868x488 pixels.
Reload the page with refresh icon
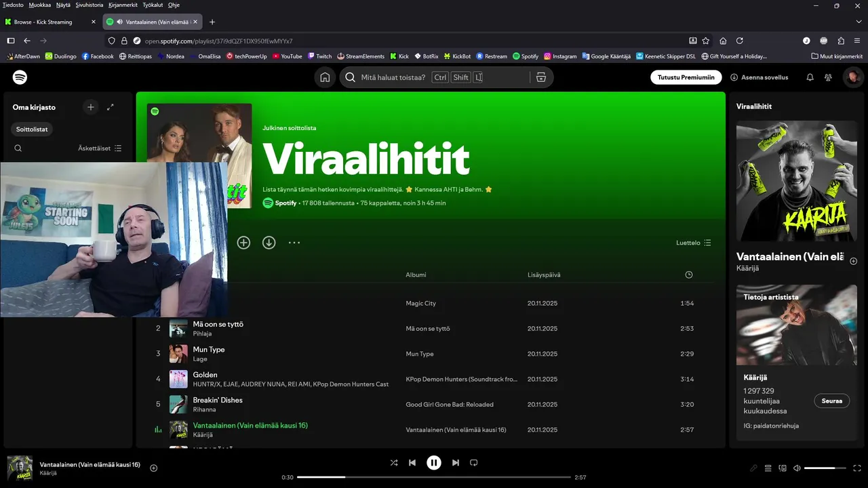pos(740,41)
